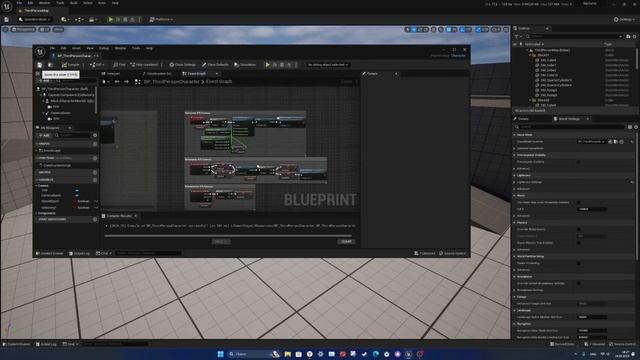
Task: Click the Find button in Blueprint toolbar
Action: pos(119,64)
